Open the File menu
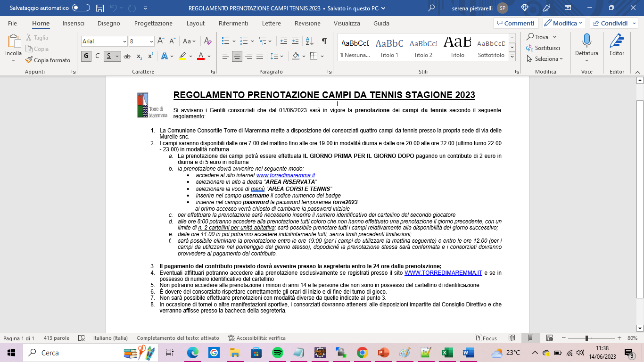This screenshot has height=362, width=644. [x=12, y=23]
